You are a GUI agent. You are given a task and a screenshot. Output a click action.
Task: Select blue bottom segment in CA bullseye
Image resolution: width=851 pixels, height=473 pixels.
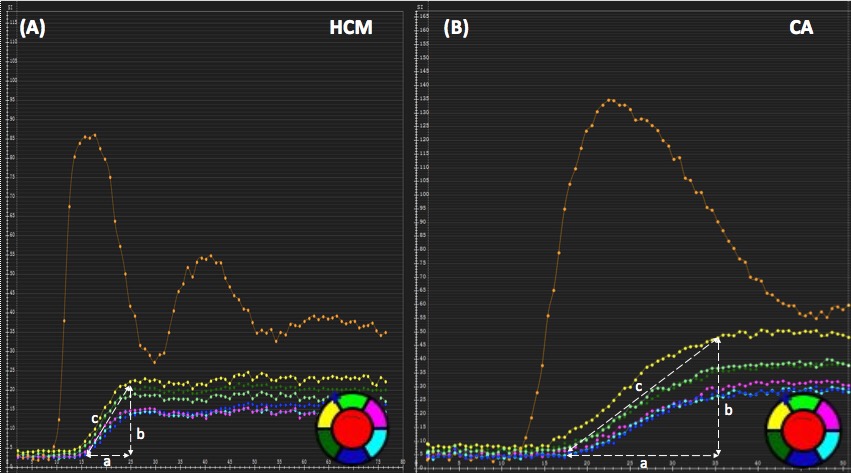click(800, 459)
